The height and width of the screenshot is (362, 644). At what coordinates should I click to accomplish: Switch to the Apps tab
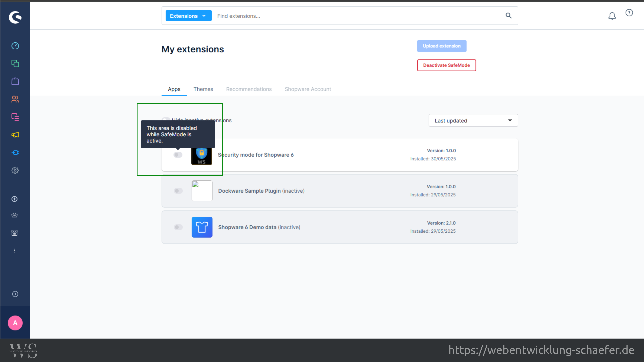[174, 89]
